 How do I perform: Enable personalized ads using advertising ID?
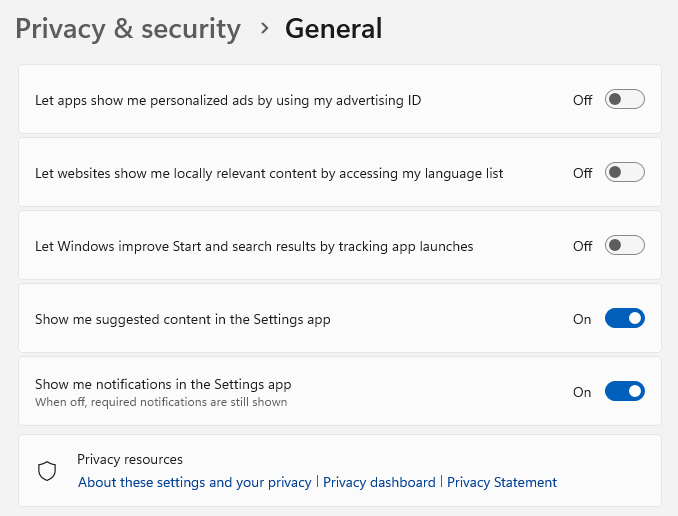[x=624, y=100]
